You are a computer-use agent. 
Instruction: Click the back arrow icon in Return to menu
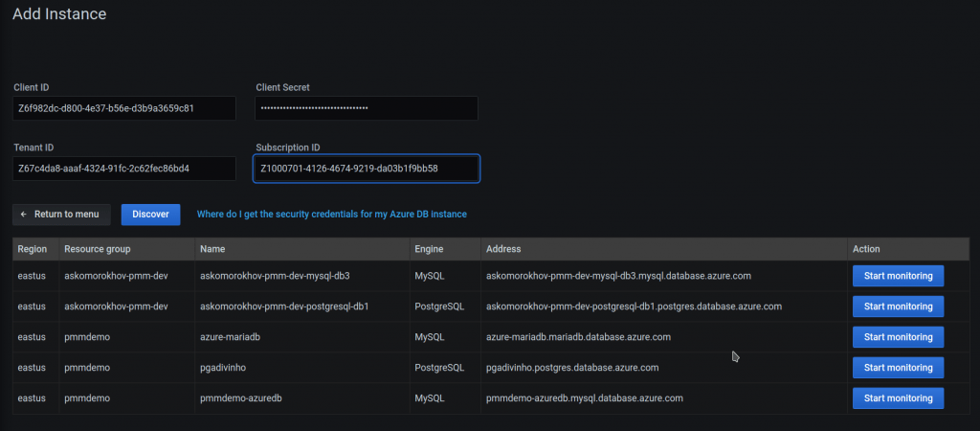pyautogui.click(x=24, y=214)
